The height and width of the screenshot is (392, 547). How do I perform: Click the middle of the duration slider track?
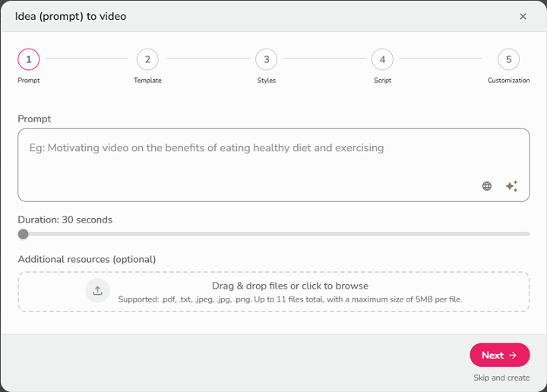click(x=273, y=234)
